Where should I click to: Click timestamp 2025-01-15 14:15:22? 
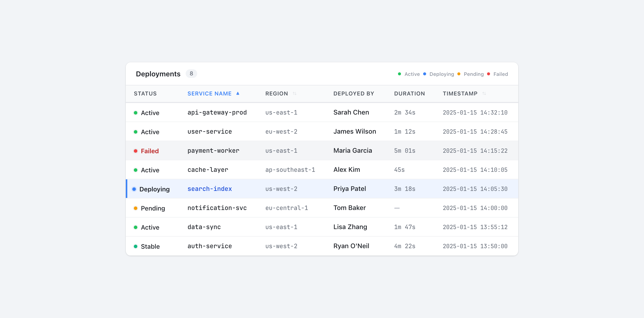475,151
